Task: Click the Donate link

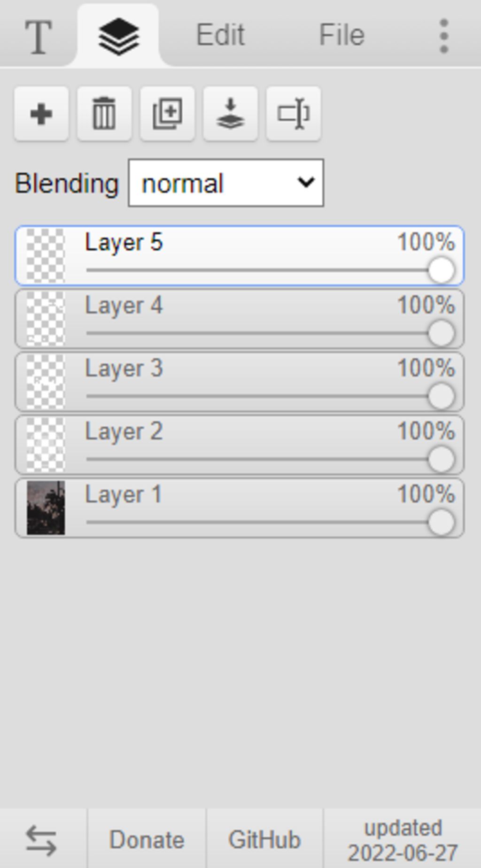Action: (x=147, y=840)
